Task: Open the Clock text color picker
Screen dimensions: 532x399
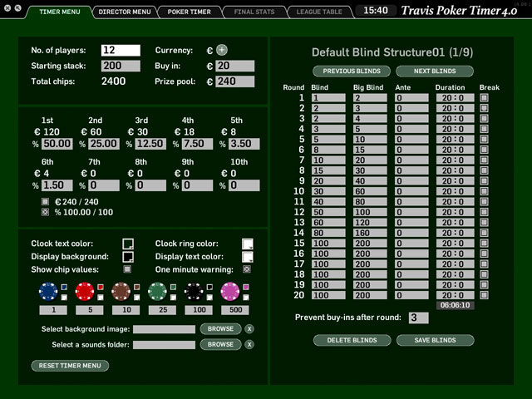Action: click(x=128, y=244)
